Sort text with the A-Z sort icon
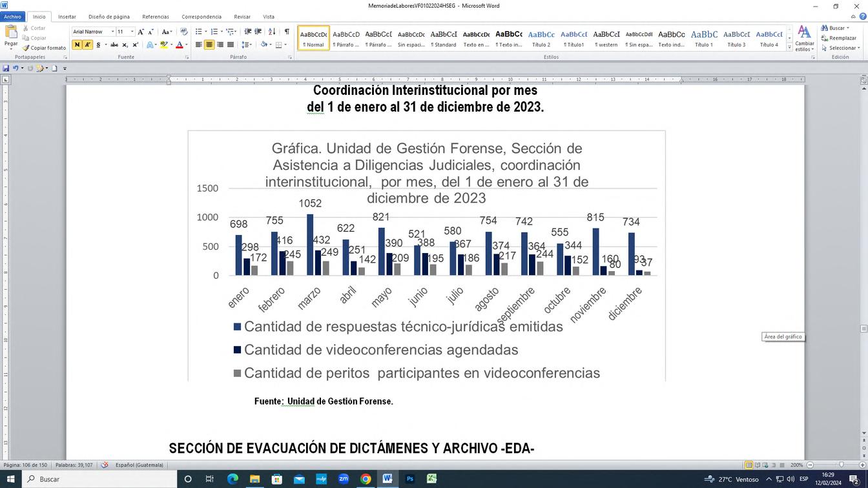This screenshot has height=488, width=868. (272, 32)
